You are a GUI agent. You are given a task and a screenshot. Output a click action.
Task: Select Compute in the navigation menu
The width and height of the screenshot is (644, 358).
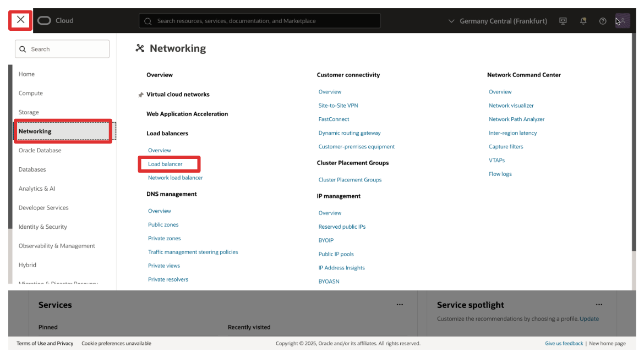click(31, 93)
